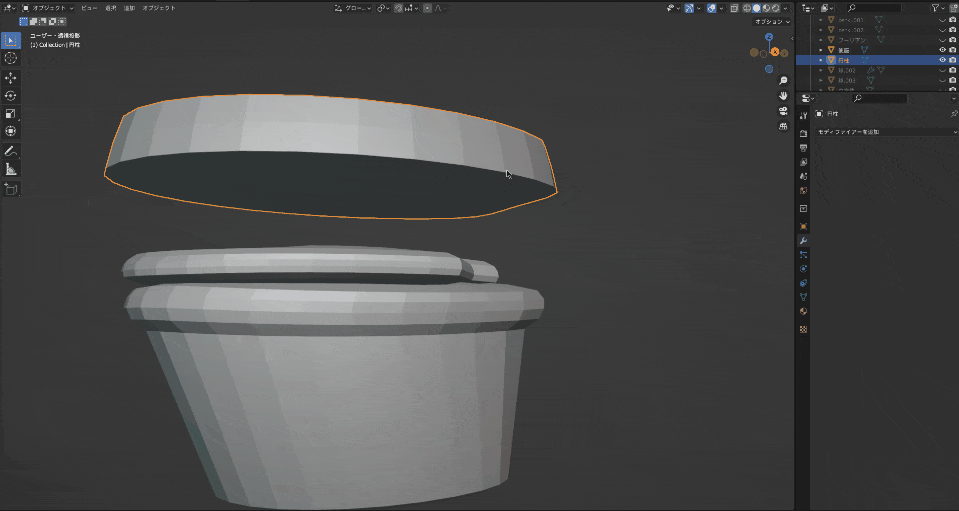Click the zoom view navigation icon

(x=783, y=81)
